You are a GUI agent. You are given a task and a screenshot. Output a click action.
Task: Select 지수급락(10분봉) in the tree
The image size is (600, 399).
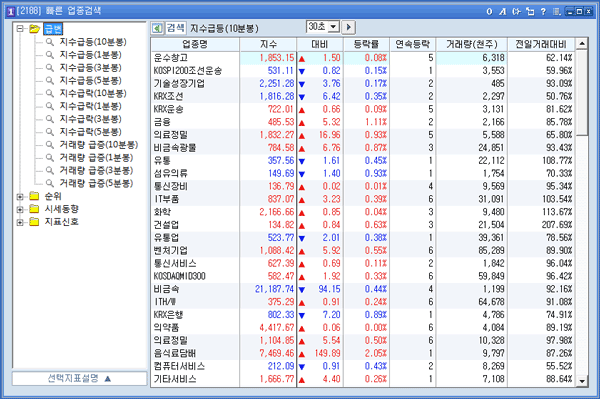(x=93, y=93)
